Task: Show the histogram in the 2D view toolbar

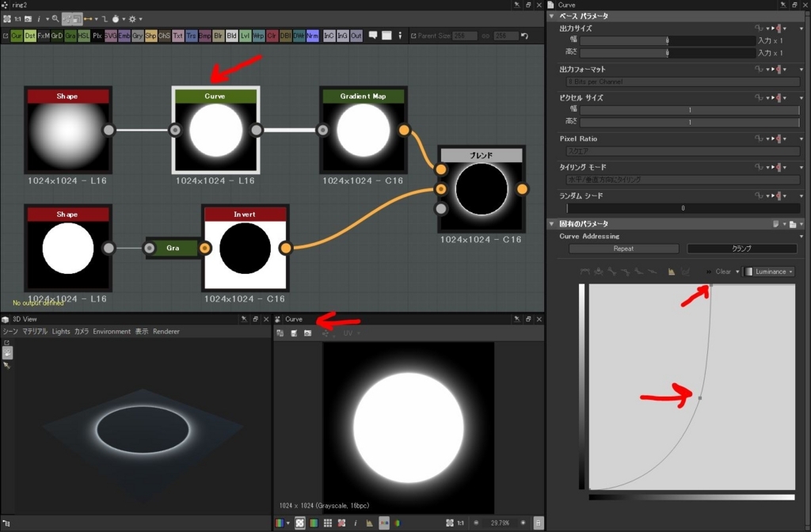Action: tap(369, 523)
